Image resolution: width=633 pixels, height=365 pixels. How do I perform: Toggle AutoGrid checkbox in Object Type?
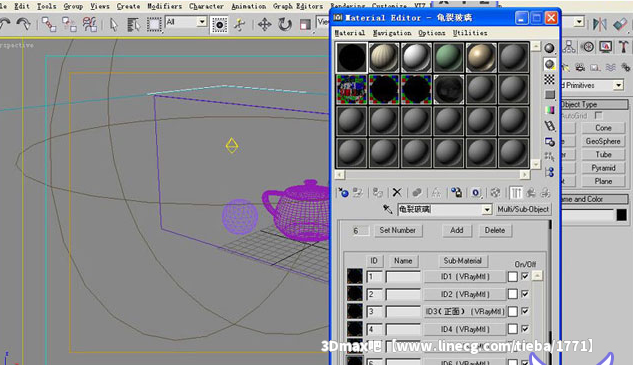tap(598, 115)
